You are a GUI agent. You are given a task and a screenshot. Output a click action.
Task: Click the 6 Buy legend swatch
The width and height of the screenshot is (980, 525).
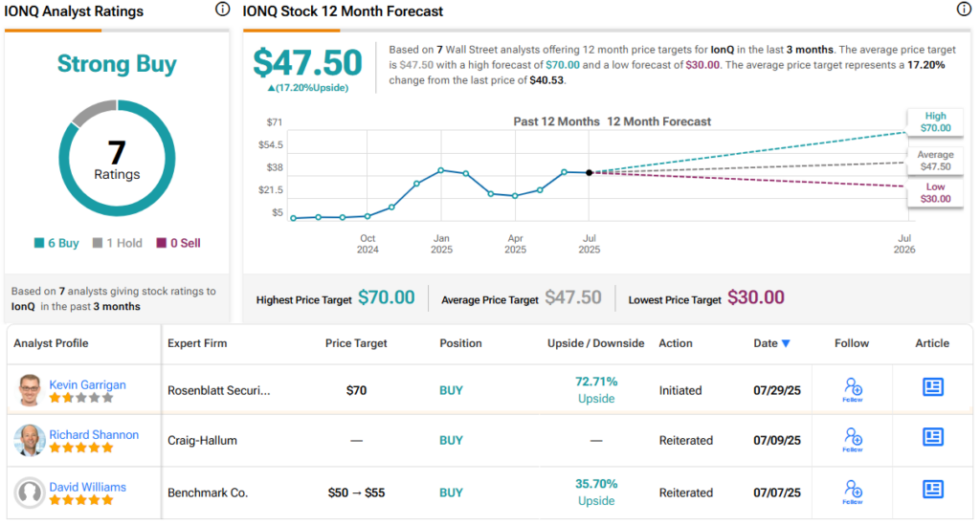38,244
